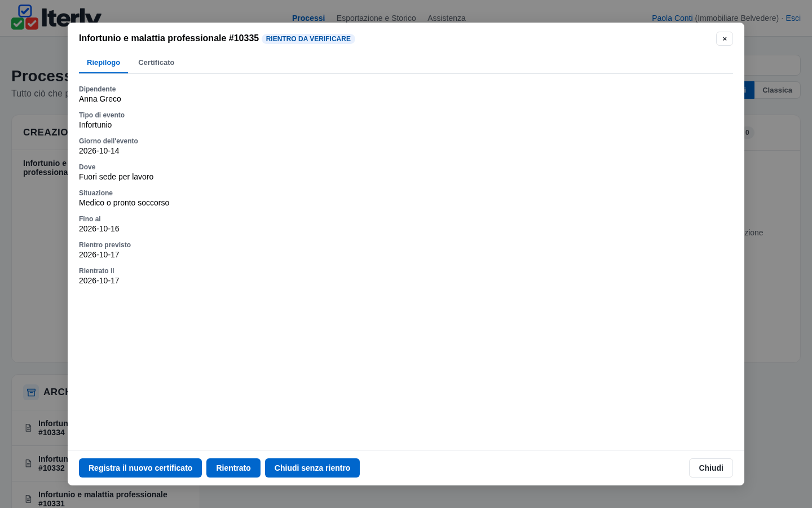Open the Certificato tab
This screenshot has width=812, height=508.
(x=156, y=63)
